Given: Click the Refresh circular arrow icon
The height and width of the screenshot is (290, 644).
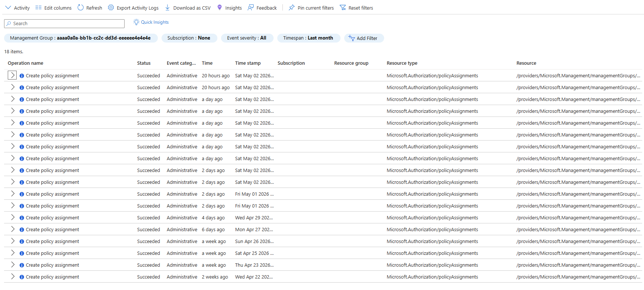Looking at the screenshot, I should click(x=81, y=7).
